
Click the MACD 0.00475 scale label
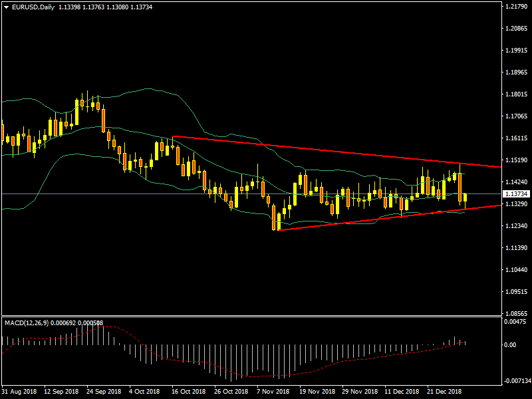pyautogui.click(x=515, y=322)
